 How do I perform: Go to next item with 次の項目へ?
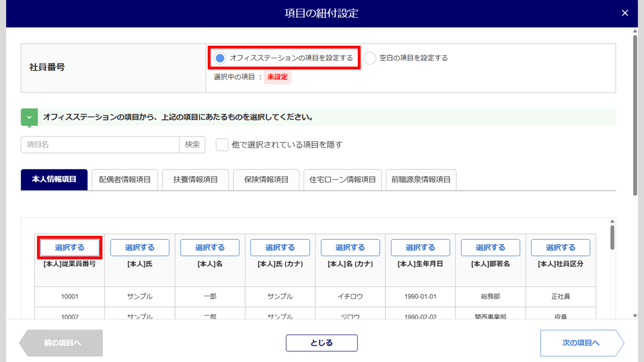[581, 343]
